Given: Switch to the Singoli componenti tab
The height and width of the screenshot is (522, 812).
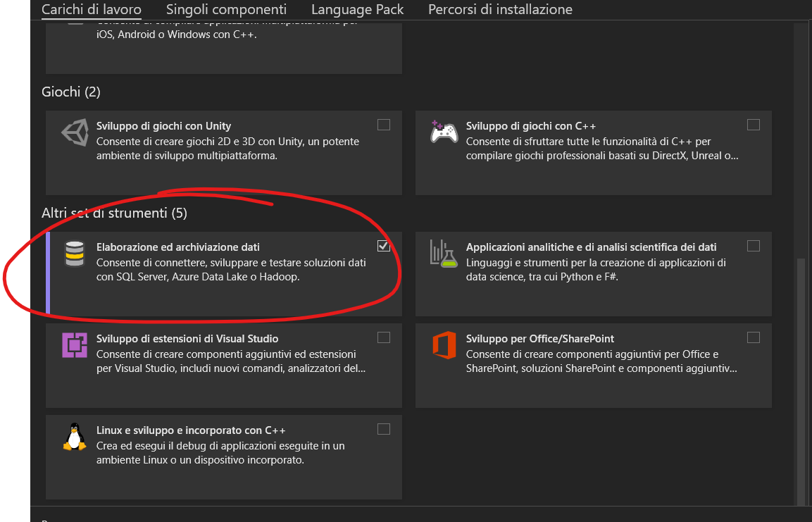Looking at the screenshot, I should 226,9.
